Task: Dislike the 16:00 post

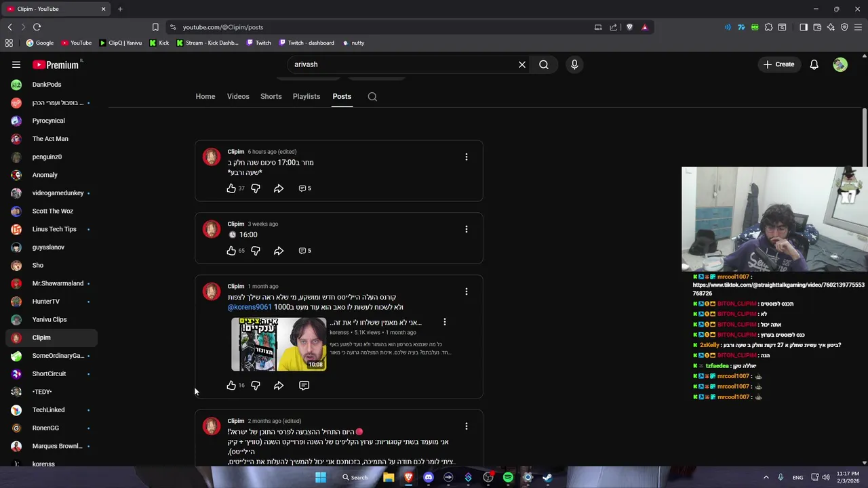Action: pos(256,251)
